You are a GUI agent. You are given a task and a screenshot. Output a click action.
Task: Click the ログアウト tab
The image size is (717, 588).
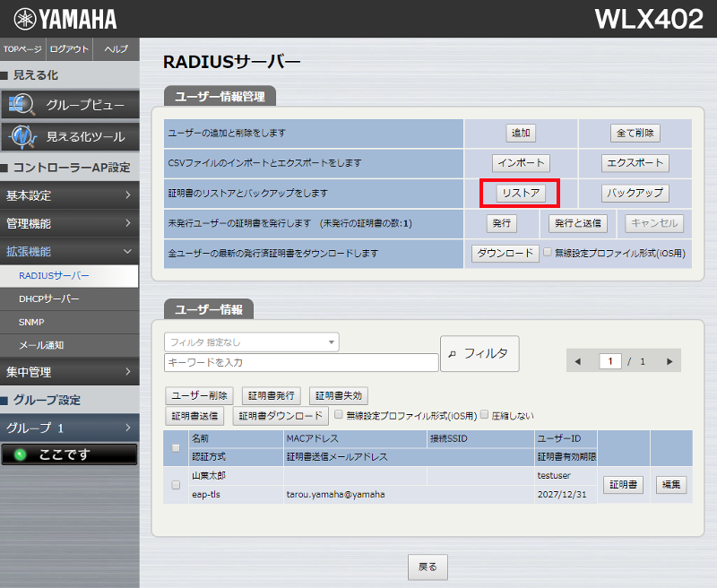(x=69, y=49)
